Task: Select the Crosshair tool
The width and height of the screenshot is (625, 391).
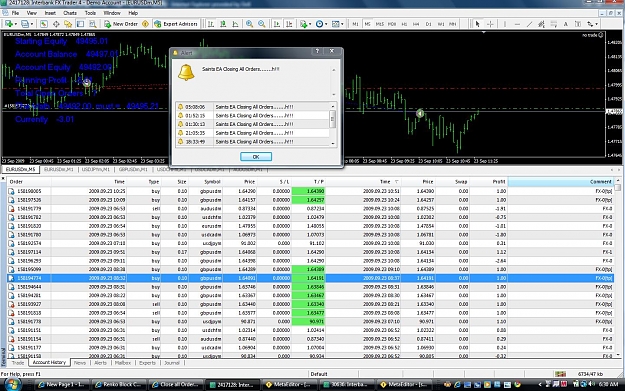Action: coord(490,24)
